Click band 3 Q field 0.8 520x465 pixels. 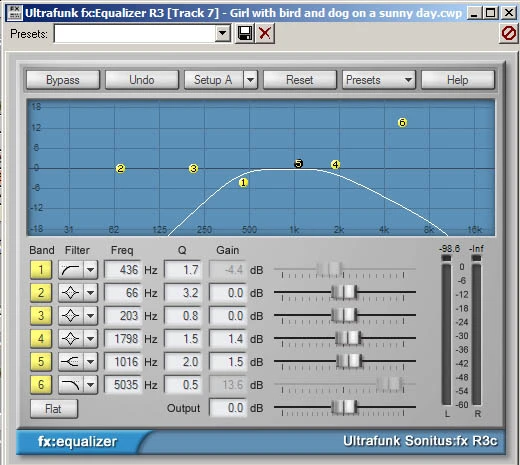coord(183,315)
